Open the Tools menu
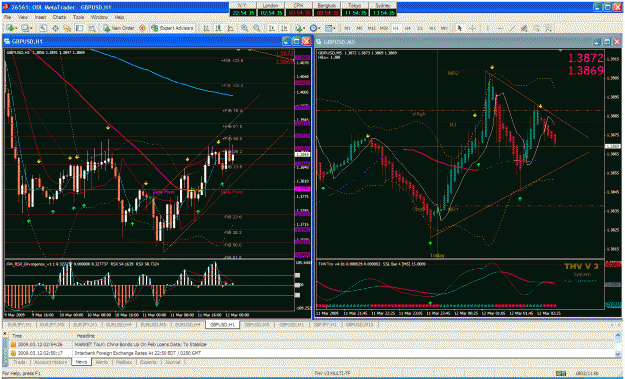 tap(78, 18)
